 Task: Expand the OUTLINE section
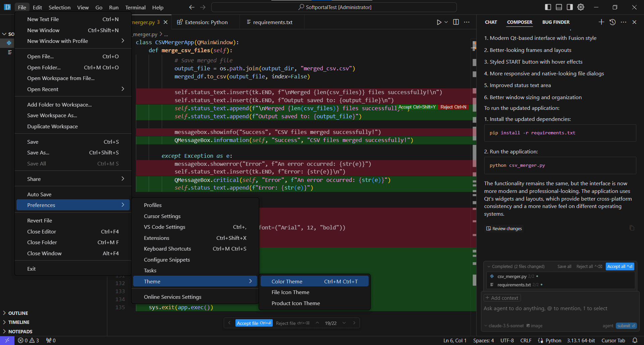point(18,313)
